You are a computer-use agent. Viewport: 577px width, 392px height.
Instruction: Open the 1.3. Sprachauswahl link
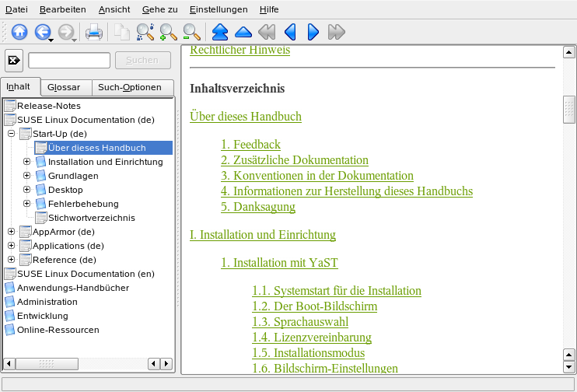(x=300, y=322)
